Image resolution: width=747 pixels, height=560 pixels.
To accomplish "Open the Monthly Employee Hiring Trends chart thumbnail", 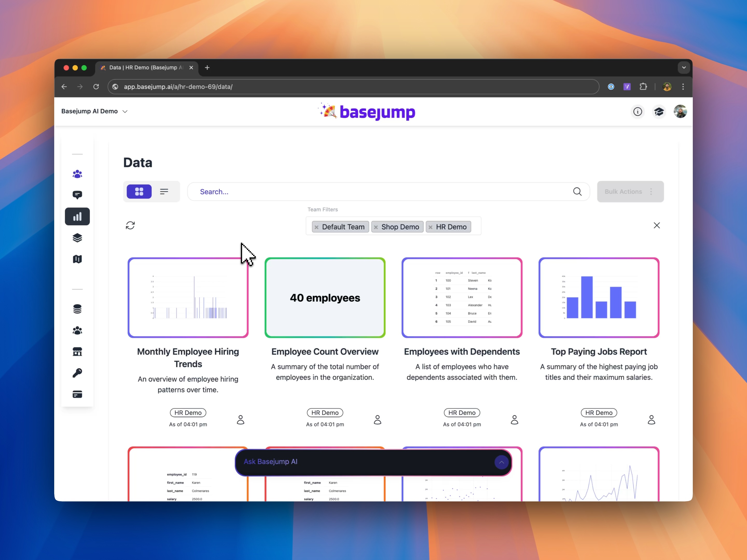I will (x=188, y=298).
